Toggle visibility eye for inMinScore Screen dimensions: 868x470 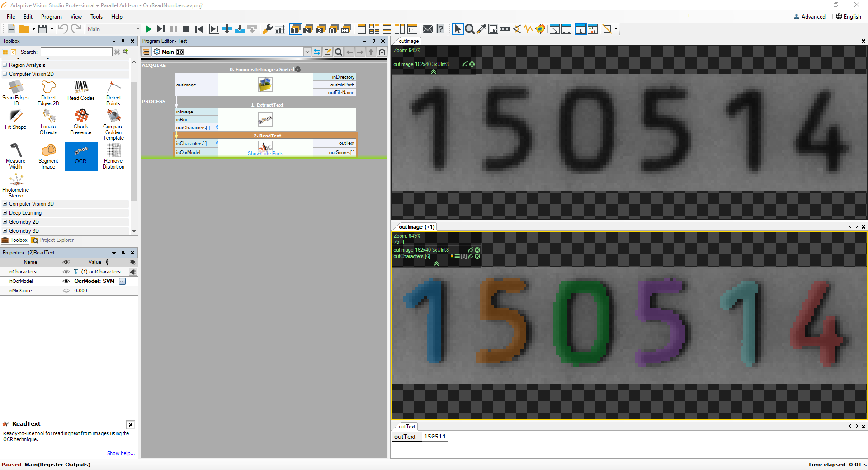(x=66, y=291)
